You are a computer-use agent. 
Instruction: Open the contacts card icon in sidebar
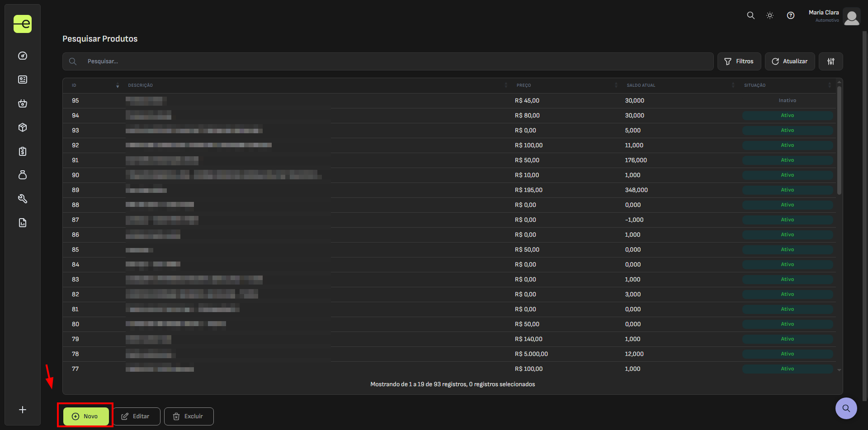coord(23,79)
